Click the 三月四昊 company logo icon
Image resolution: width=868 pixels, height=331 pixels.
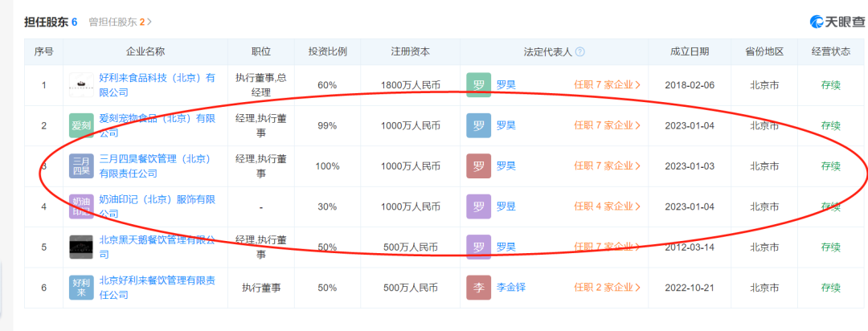(x=81, y=166)
